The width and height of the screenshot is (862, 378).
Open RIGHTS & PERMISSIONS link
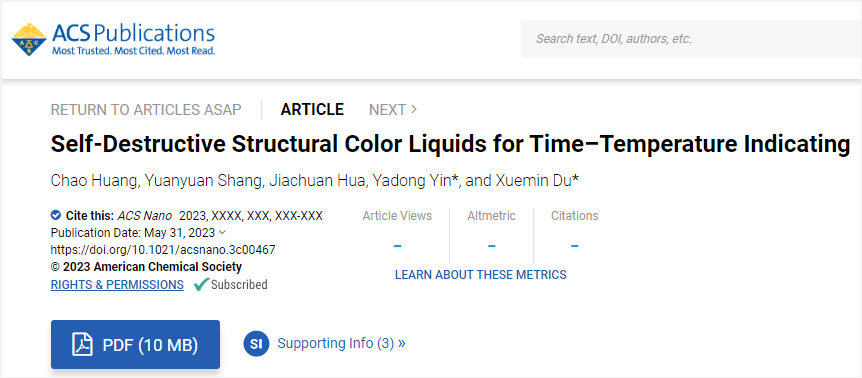click(x=117, y=285)
